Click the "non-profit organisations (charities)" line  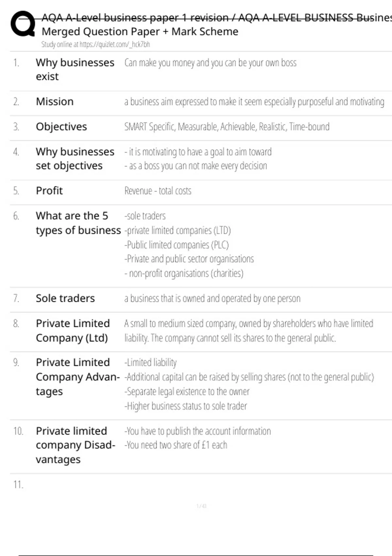[184, 273]
